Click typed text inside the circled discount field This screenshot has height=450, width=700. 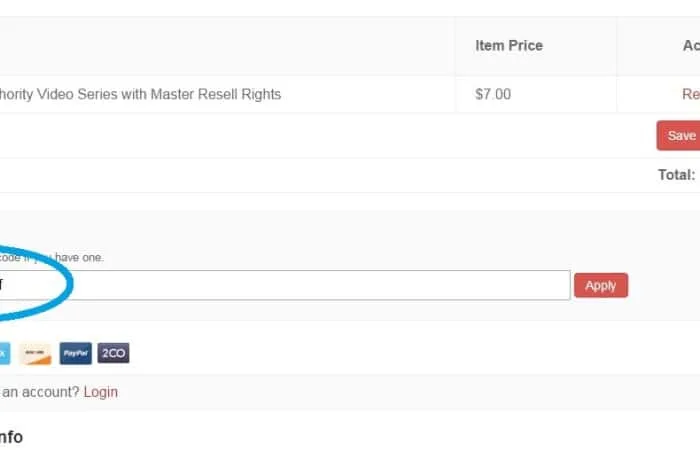(1, 284)
